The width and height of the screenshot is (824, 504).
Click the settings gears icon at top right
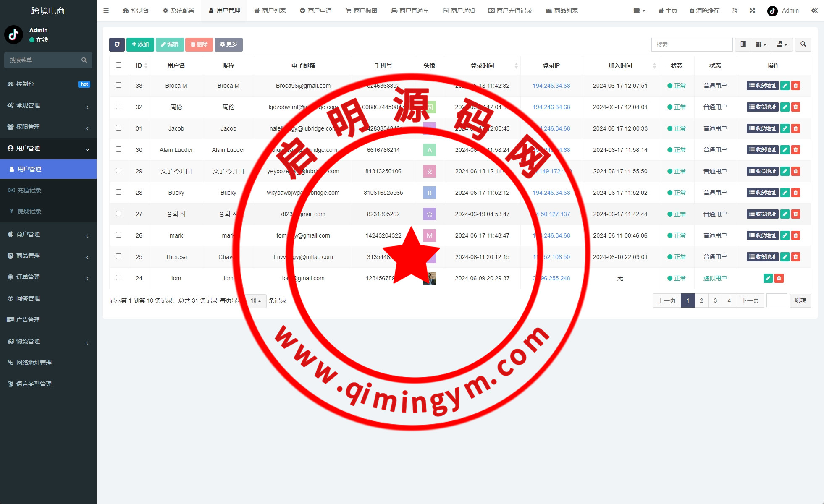pyautogui.click(x=814, y=10)
